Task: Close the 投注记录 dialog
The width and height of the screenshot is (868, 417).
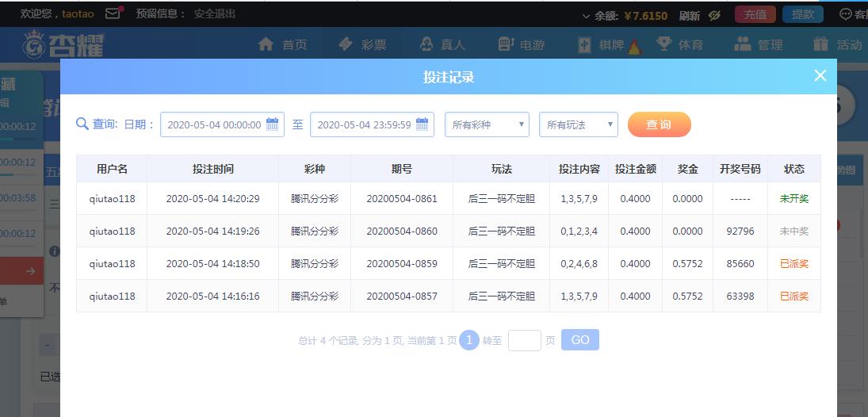Action: click(x=820, y=76)
